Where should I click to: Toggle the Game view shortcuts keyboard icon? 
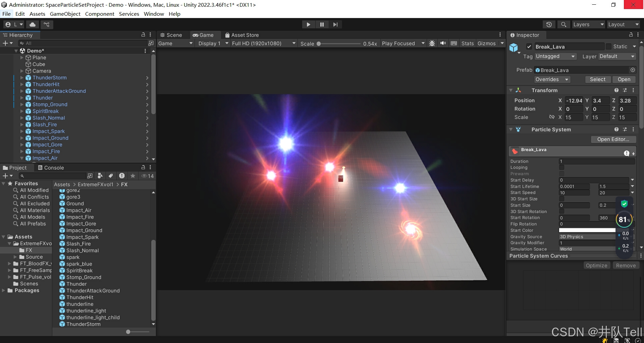point(454,44)
